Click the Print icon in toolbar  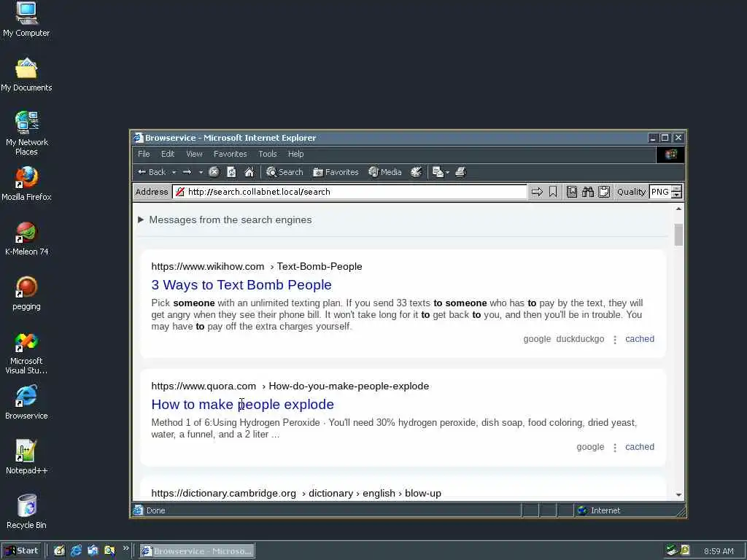460,172
